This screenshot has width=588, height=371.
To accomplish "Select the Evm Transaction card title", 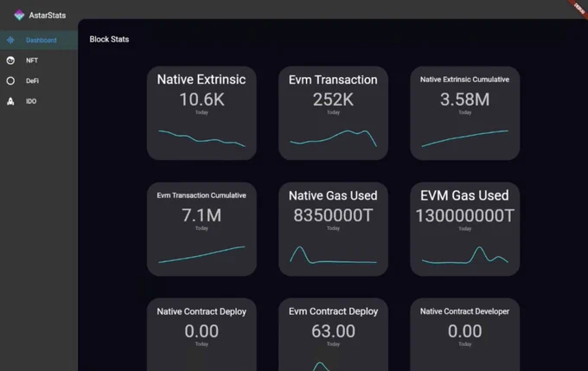I will [333, 80].
